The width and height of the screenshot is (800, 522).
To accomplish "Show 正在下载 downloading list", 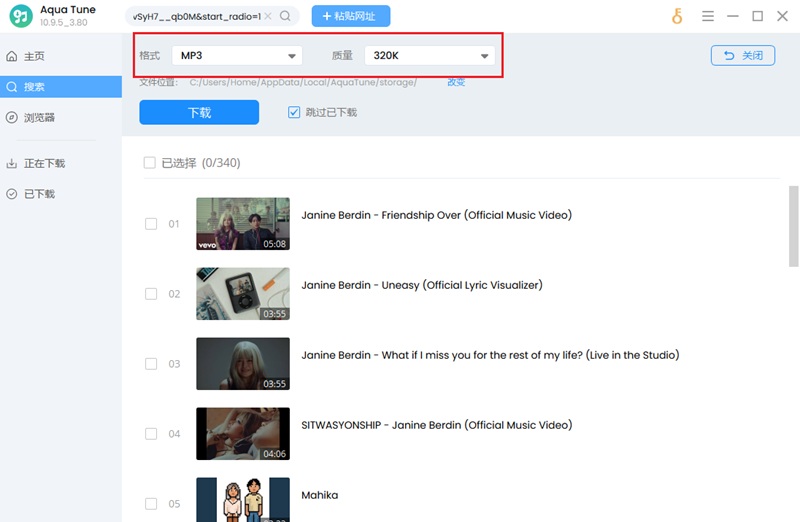I will [x=61, y=163].
